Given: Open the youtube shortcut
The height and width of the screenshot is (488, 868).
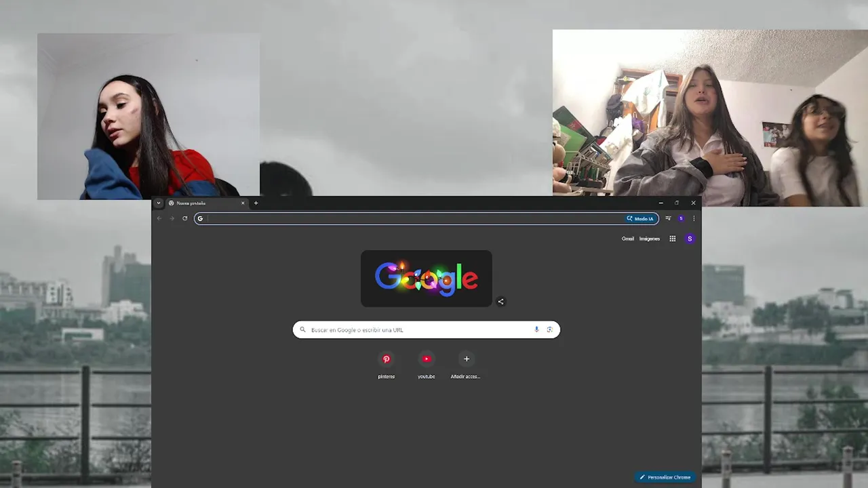Looking at the screenshot, I should (426, 364).
